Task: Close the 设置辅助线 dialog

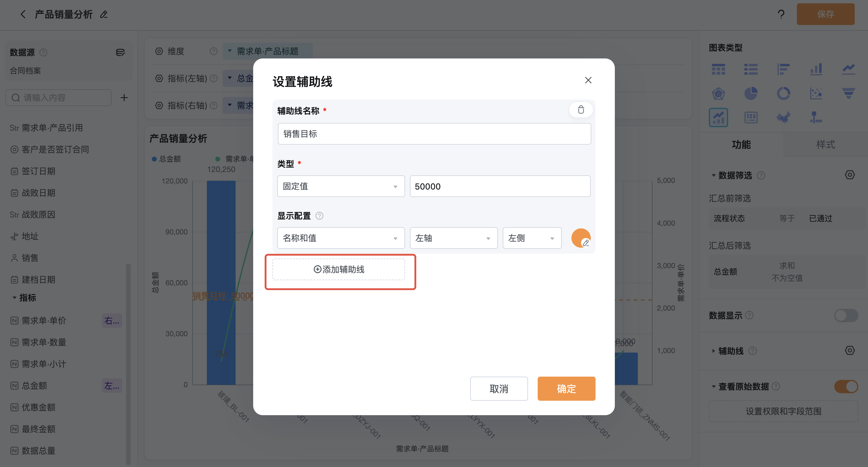Action: (588, 80)
